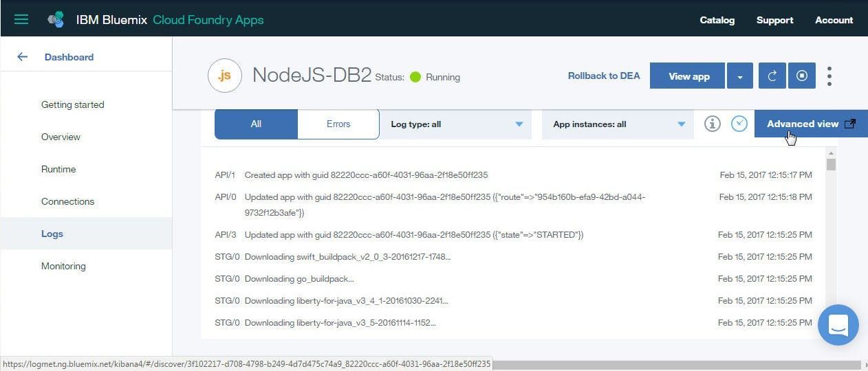Click IBM Bluemix Cloud Foundry Apps title
The image size is (868, 371).
click(x=170, y=20)
